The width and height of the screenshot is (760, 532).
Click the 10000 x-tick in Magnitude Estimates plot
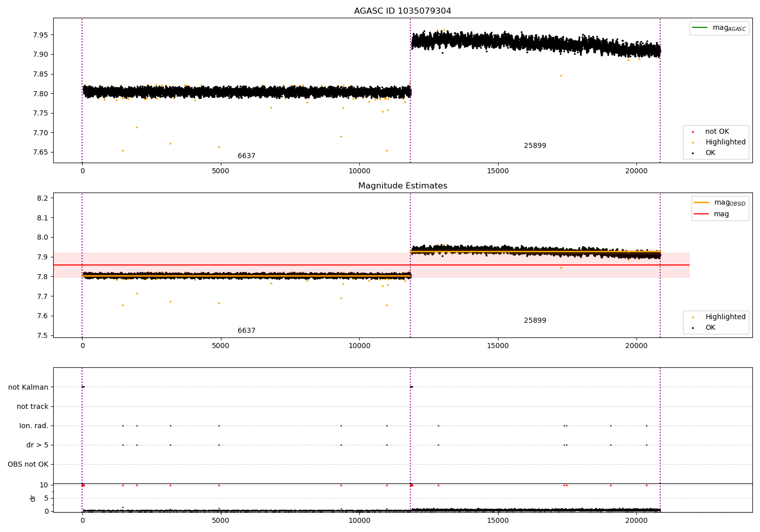pyautogui.click(x=359, y=346)
